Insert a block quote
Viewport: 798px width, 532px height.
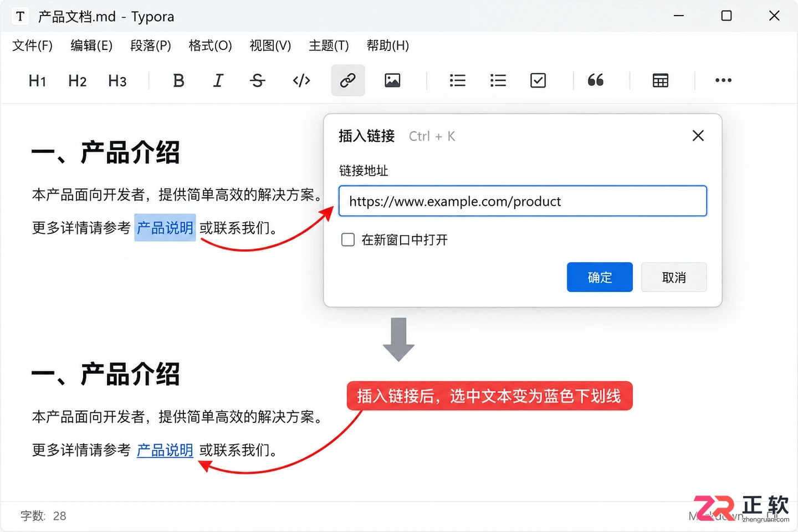point(596,80)
